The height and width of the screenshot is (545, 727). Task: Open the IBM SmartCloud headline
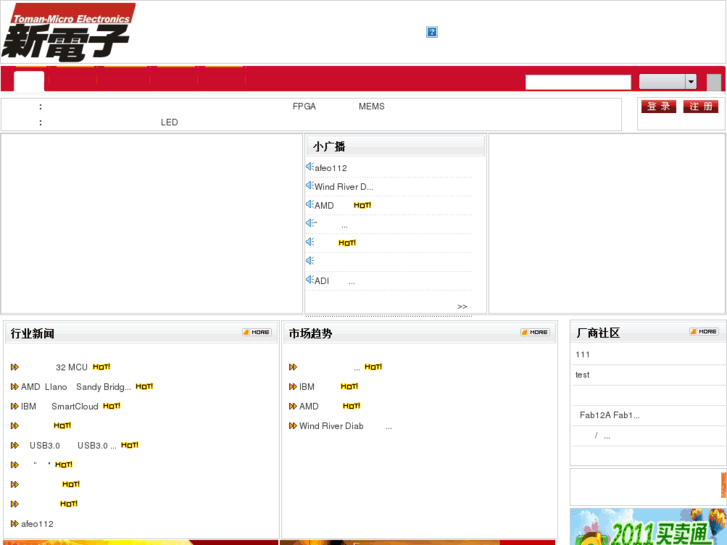(59, 406)
